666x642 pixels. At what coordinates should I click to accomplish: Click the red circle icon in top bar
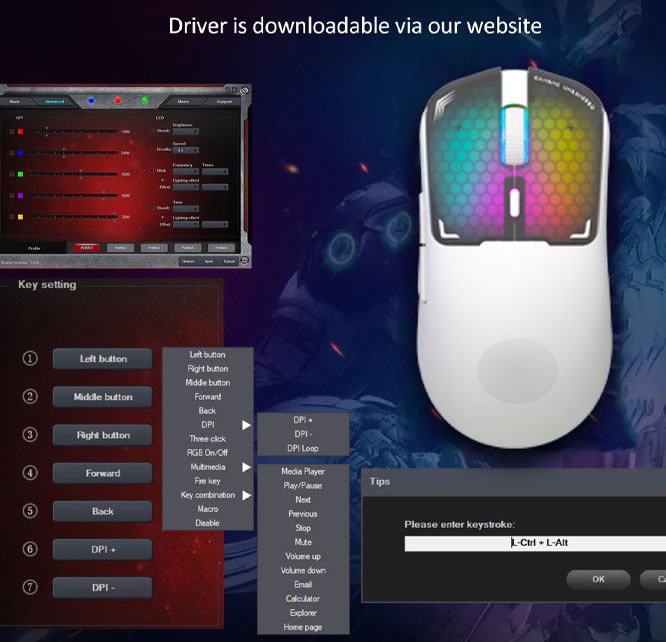click(x=118, y=100)
